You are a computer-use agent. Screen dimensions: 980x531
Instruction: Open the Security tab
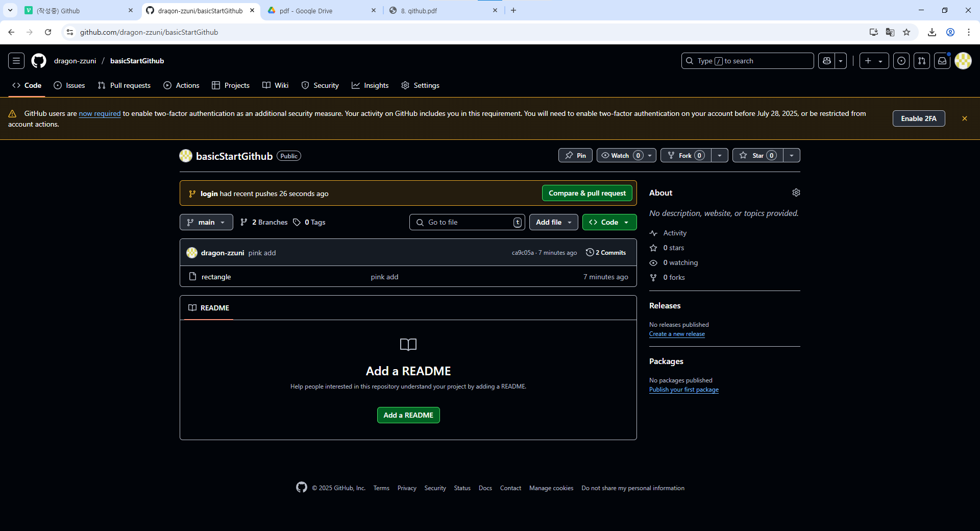click(x=320, y=85)
